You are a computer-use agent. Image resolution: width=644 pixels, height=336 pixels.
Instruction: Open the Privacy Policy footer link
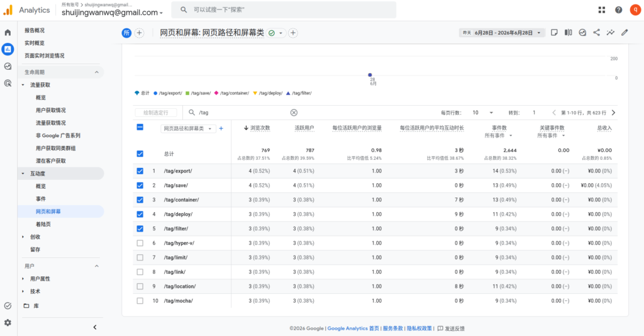419,328
